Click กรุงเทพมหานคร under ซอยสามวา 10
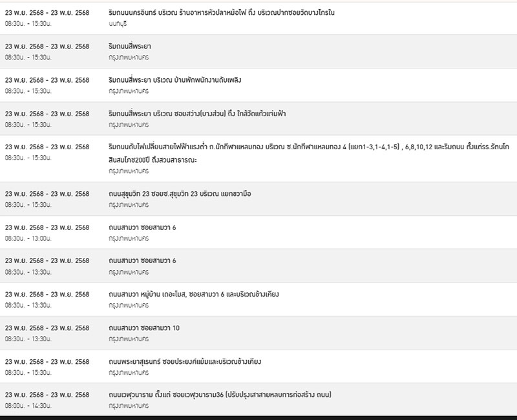This screenshot has height=420, width=517. [x=129, y=339]
